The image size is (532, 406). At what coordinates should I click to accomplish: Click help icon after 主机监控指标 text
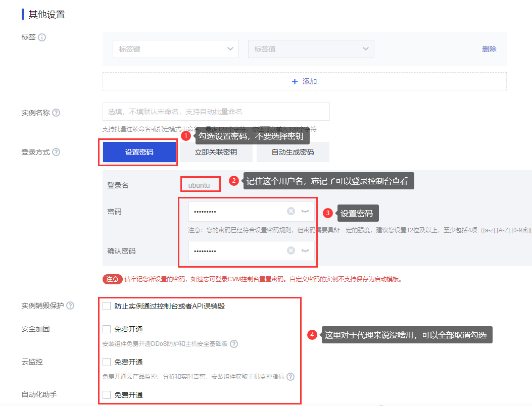291,377
